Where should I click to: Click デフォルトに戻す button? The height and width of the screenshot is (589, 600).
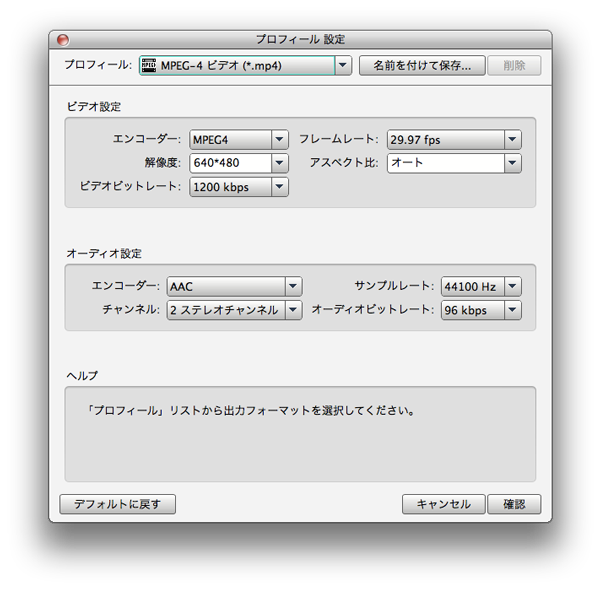point(117,504)
